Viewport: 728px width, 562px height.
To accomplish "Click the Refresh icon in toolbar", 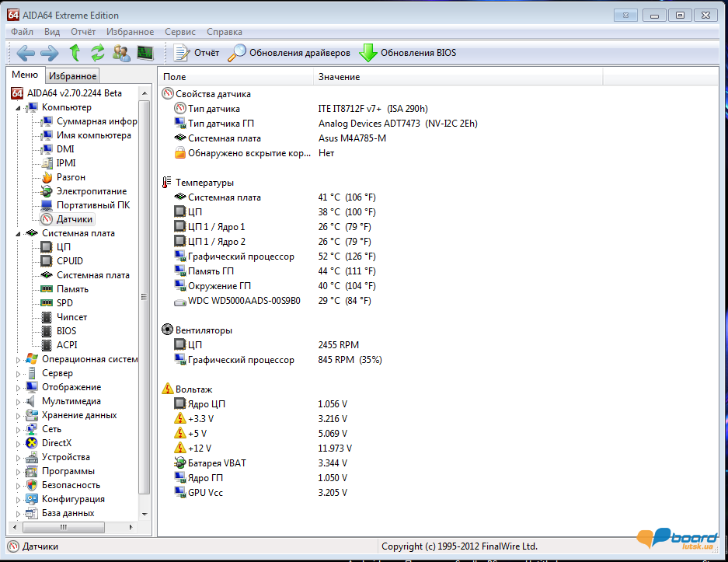I will pyautogui.click(x=97, y=53).
